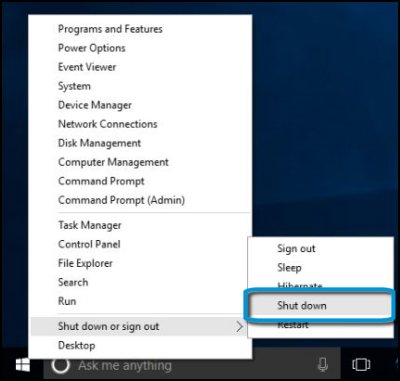Open Control Panel
Image resolution: width=400 pixels, height=381 pixels.
point(140,244)
